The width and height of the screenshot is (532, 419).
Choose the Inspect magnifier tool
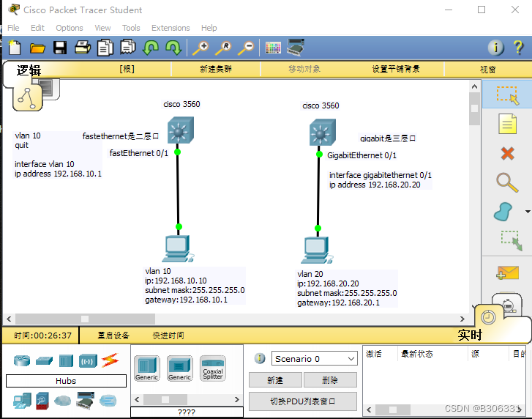point(508,182)
